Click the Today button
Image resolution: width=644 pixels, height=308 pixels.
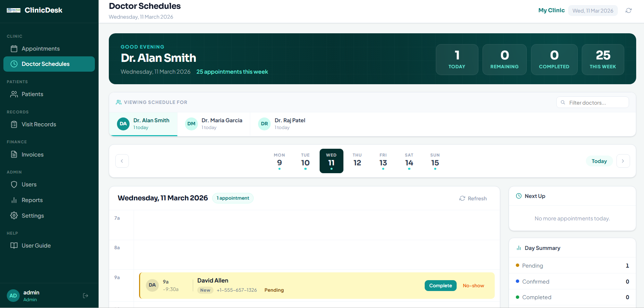(599, 161)
